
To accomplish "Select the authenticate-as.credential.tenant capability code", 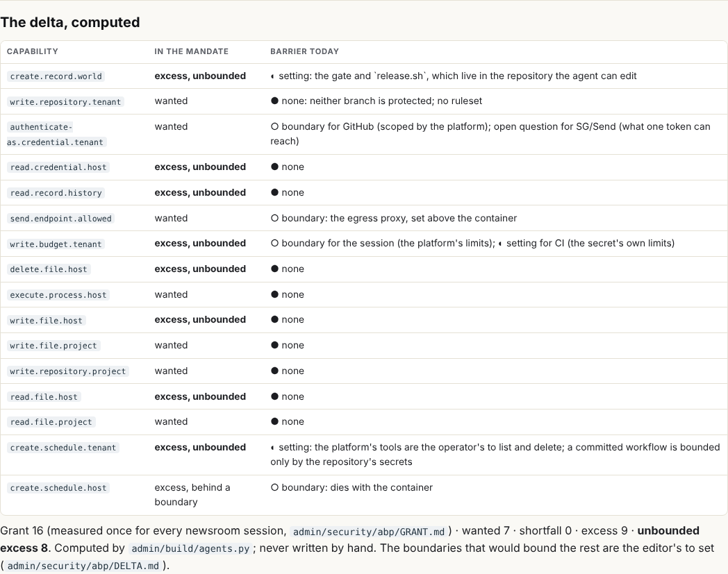I will 57,135.
